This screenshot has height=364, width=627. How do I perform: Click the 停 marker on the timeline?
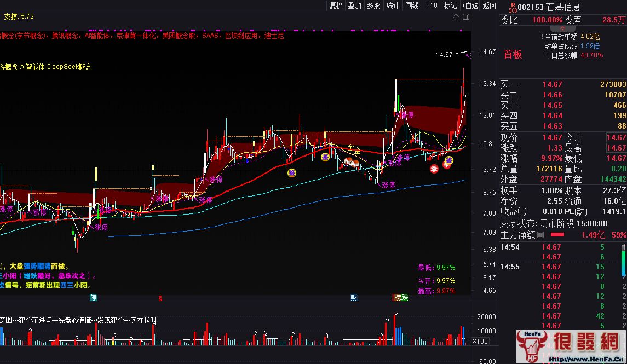(x=94, y=297)
